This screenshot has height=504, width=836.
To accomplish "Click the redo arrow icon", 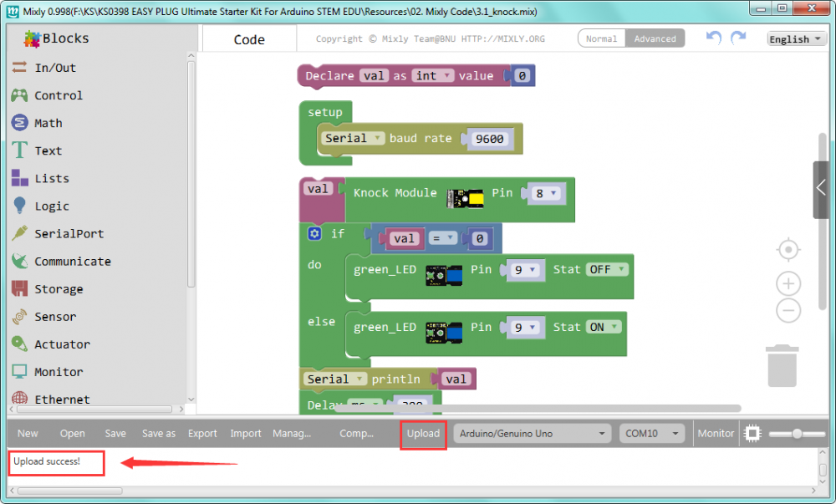I will (x=738, y=38).
